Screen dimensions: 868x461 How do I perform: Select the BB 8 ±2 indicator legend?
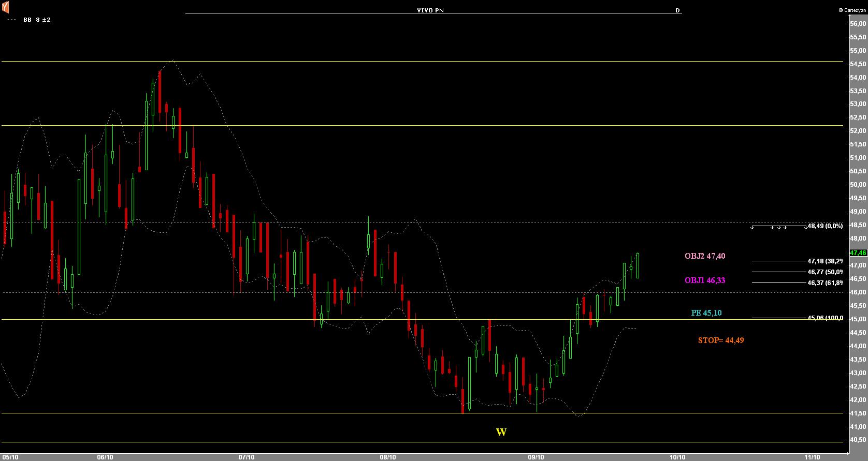[36, 20]
